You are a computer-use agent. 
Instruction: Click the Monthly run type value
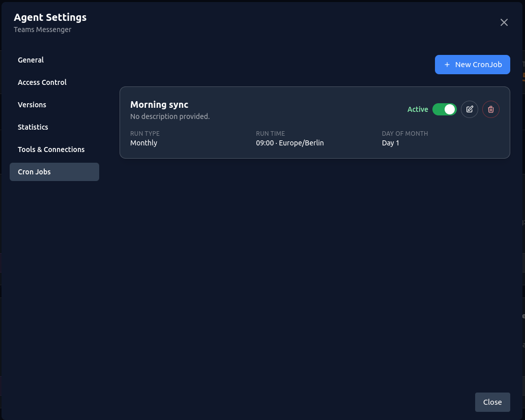click(x=143, y=143)
